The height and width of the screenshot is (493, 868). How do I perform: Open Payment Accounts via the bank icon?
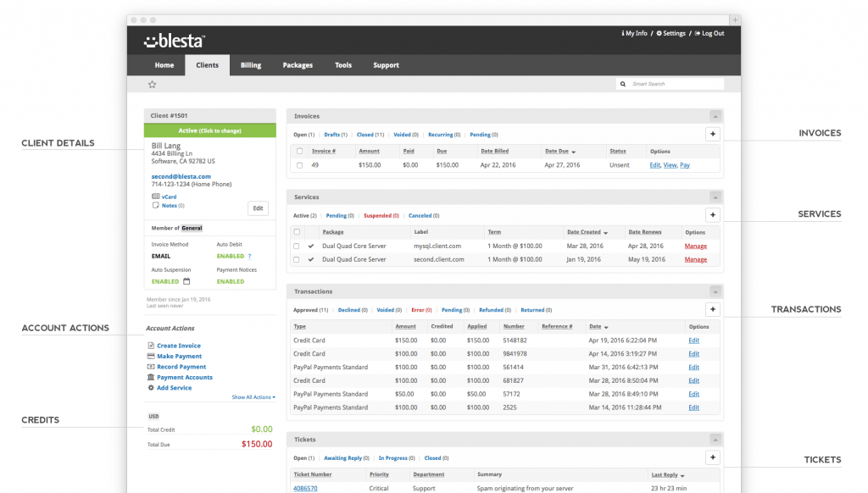click(151, 377)
